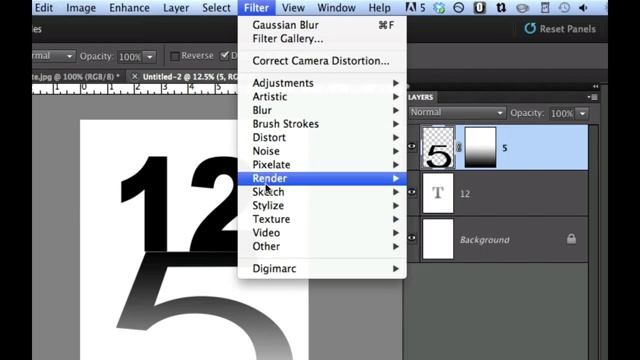Open the Layer menu
The height and width of the screenshot is (360, 640).
pyautogui.click(x=176, y=8)
